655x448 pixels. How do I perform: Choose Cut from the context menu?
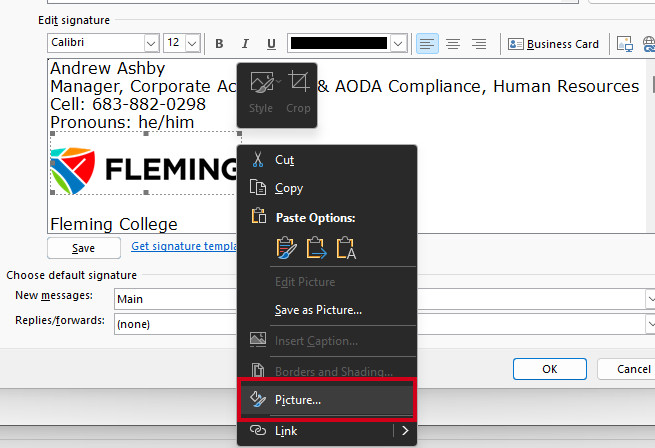click(327, 160)
